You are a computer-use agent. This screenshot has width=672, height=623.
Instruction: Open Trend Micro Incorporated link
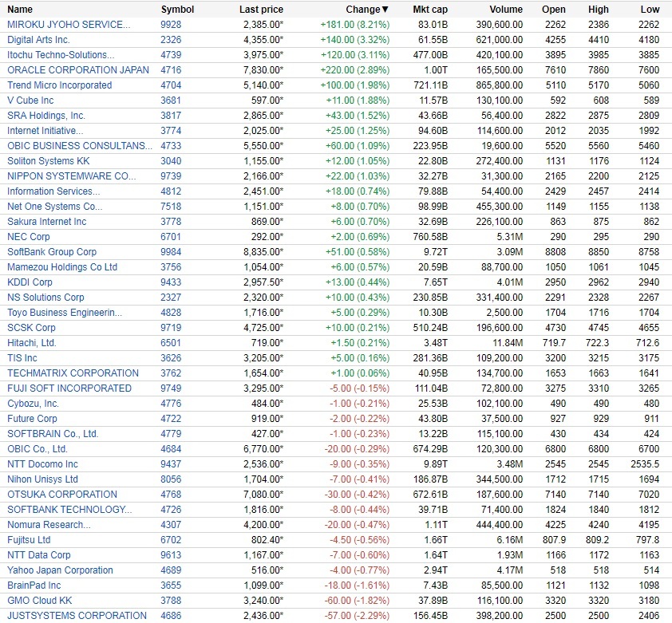pyautogui.click(x=60, y=85)
